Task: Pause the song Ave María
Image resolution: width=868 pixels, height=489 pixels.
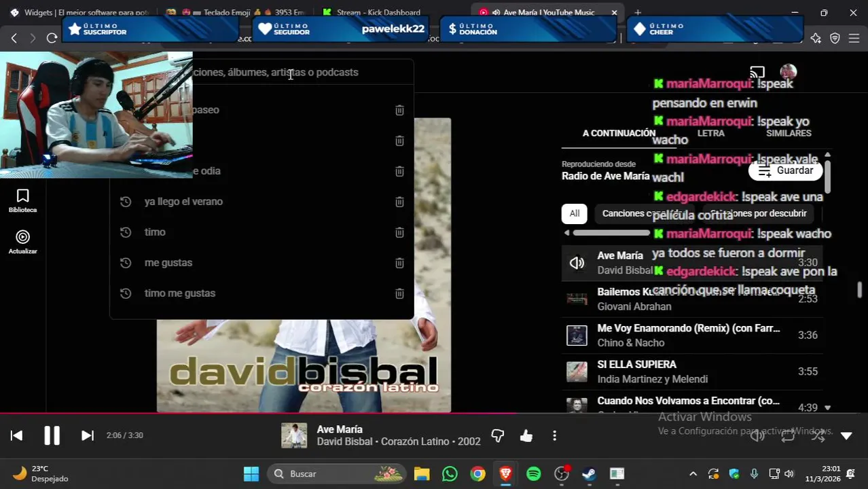Action: pyautogui.click(x=52, y=435)
